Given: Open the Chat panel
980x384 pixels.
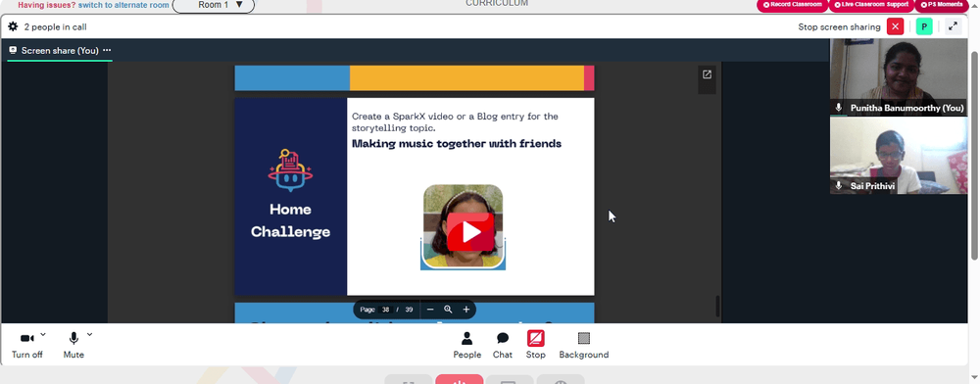Looking at the screenshot, I should tap(503, 345).
